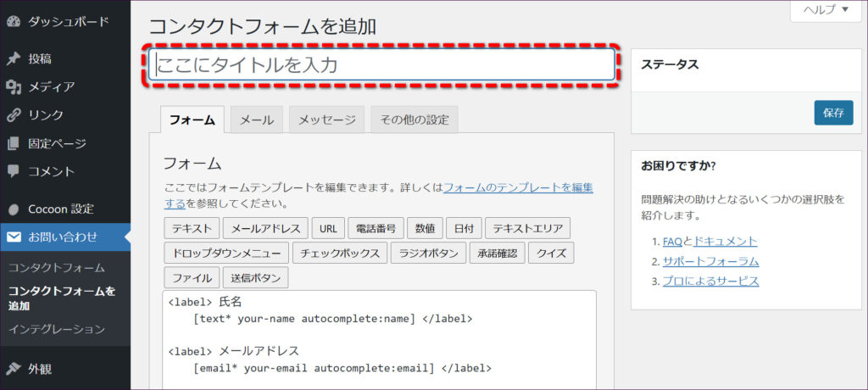Open the その他の設定 tab
This screenshot has height=390, width=868.
(x=414, y=120)
